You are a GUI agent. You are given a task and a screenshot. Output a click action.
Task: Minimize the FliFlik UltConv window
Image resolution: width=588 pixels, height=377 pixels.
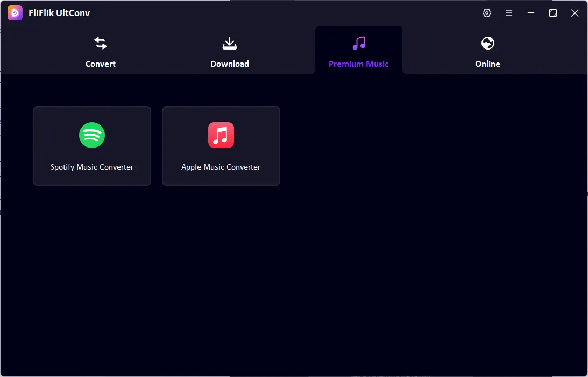point(531,13)
